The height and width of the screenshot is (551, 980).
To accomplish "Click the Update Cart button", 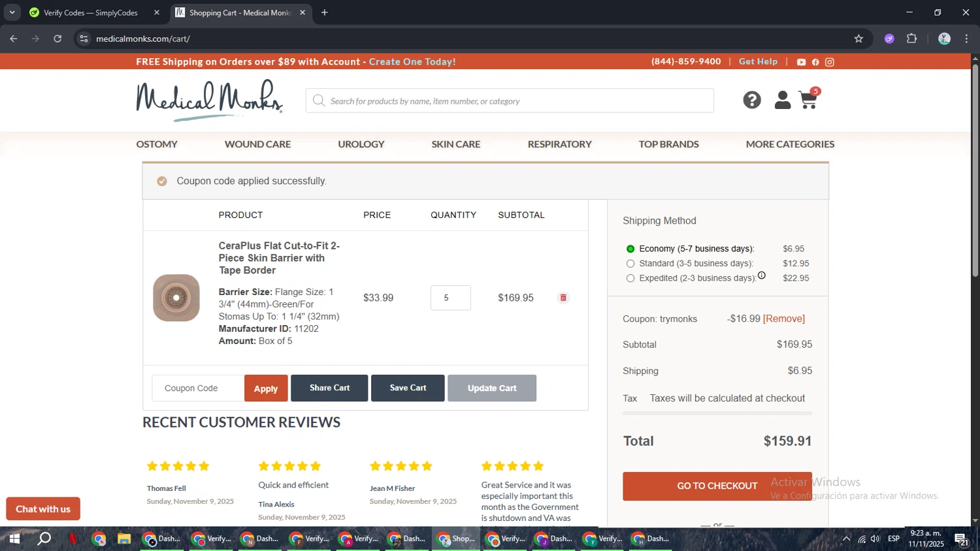I will tap(492, 388).
